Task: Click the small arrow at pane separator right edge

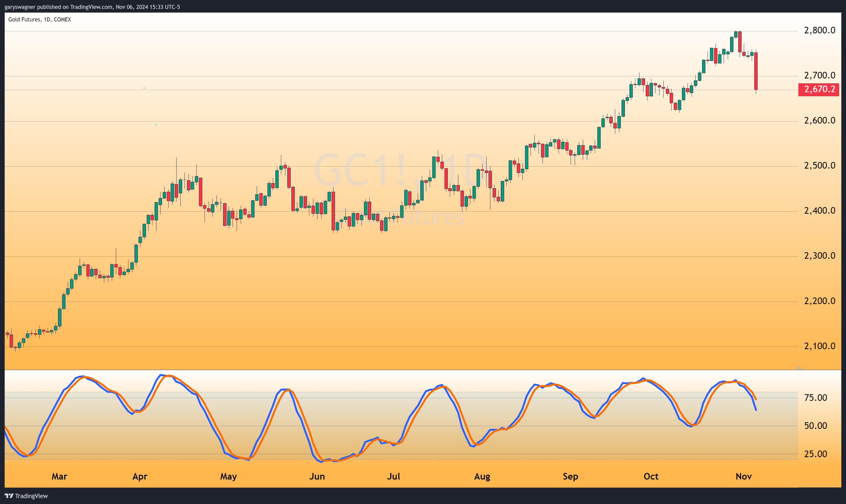Action: (x=800, y=368)
